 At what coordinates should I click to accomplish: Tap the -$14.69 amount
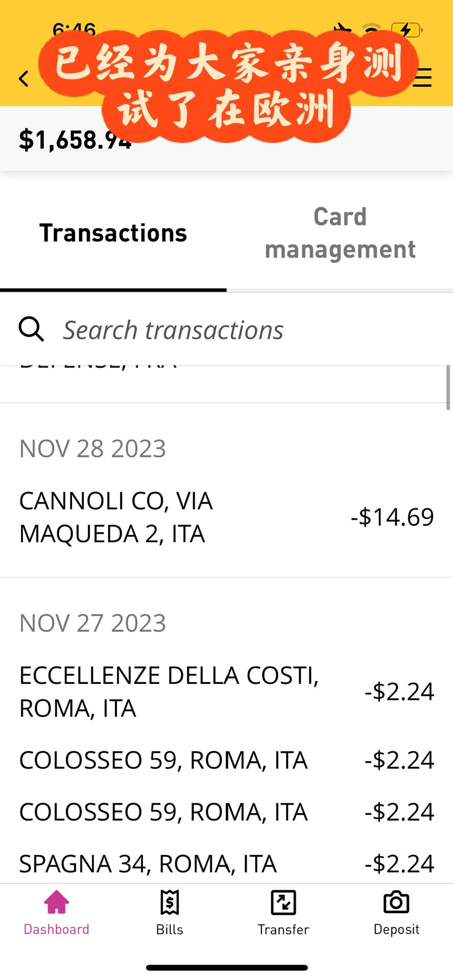(392, 517)
